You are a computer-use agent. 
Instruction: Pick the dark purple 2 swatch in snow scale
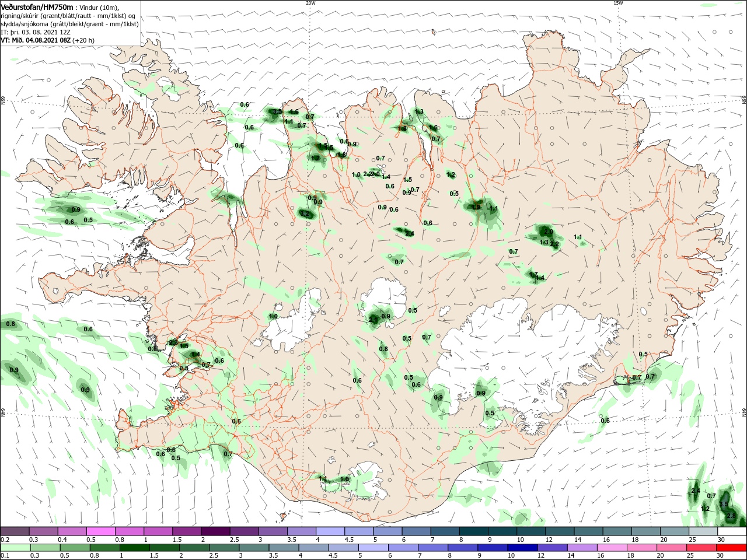(x=215, y=531)
